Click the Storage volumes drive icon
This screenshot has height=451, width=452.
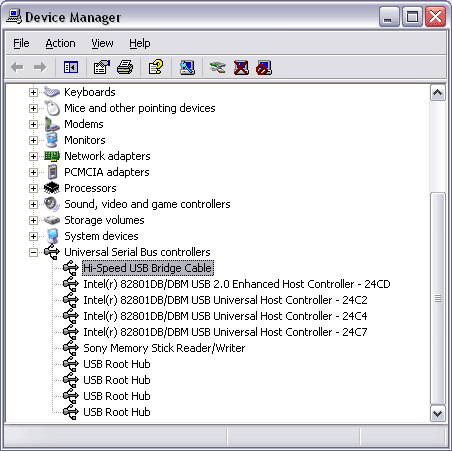[x=52, y=220]
